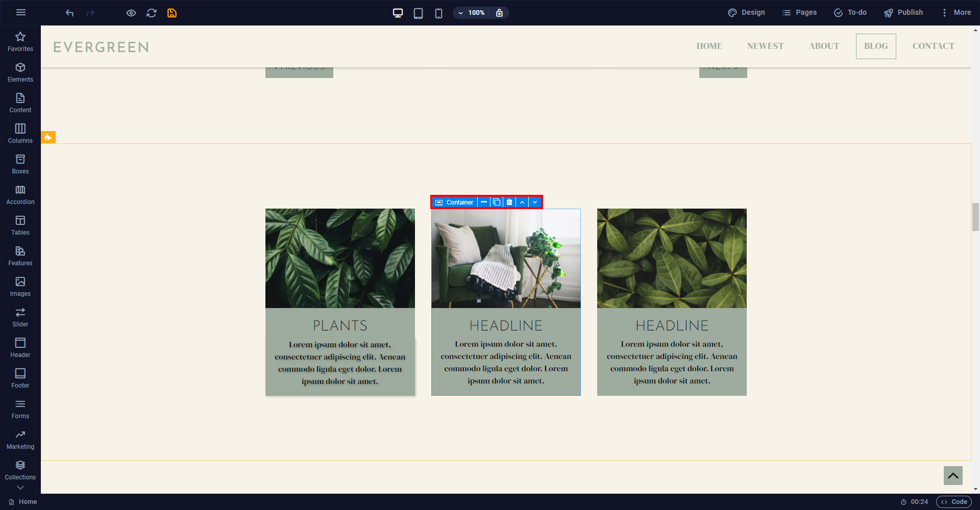The height and width of the screenshot is (510, 980).
Task: Open the BLOG navigation tab
Action: 875,46
